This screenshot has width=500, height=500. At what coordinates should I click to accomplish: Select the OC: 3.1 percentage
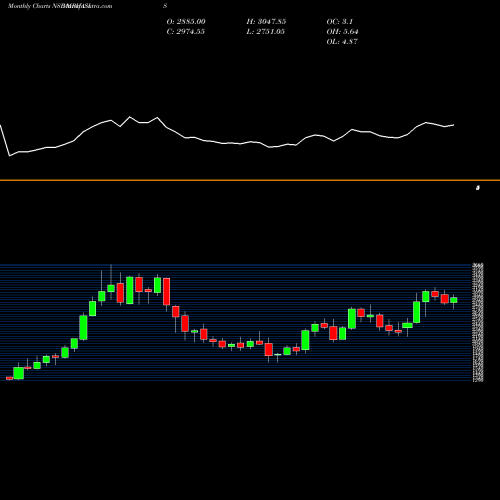coord(340,22)
